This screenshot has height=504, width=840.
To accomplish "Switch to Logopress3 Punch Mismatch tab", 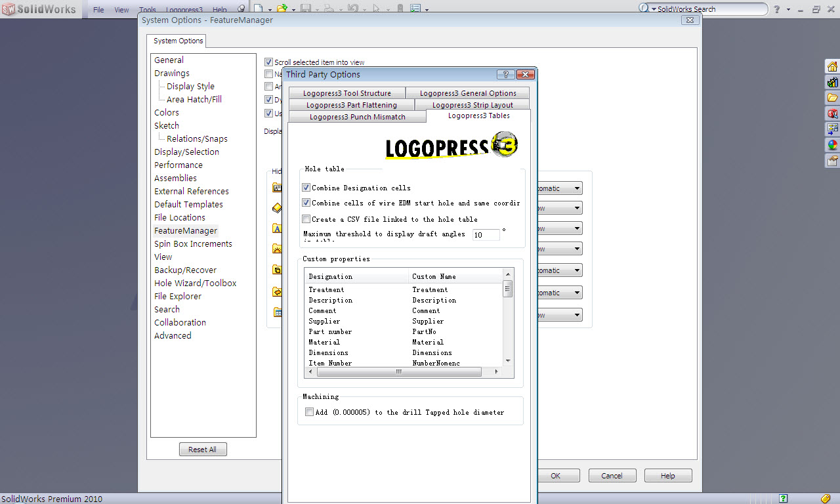I will coord(358,117).
